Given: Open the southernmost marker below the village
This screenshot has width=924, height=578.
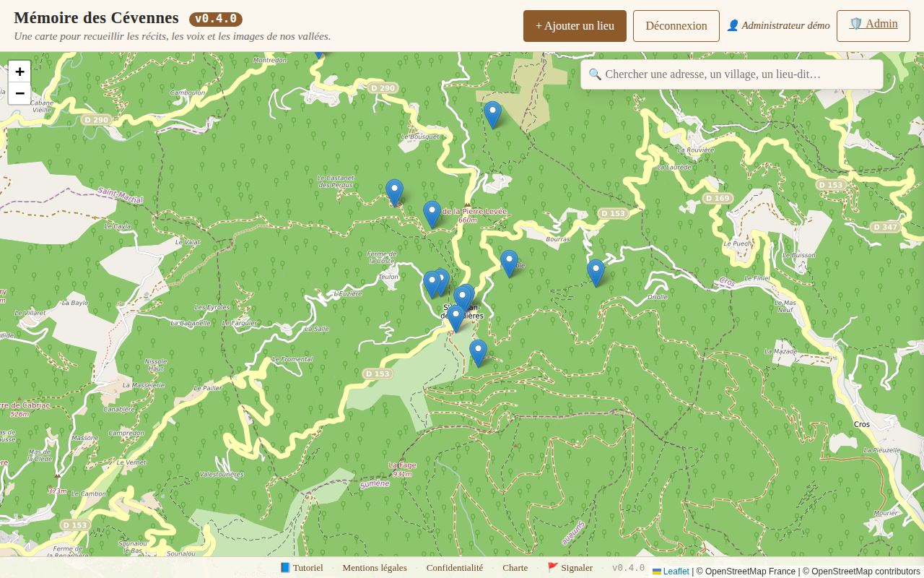Looking at the screenshot, I should click(478, 353).
